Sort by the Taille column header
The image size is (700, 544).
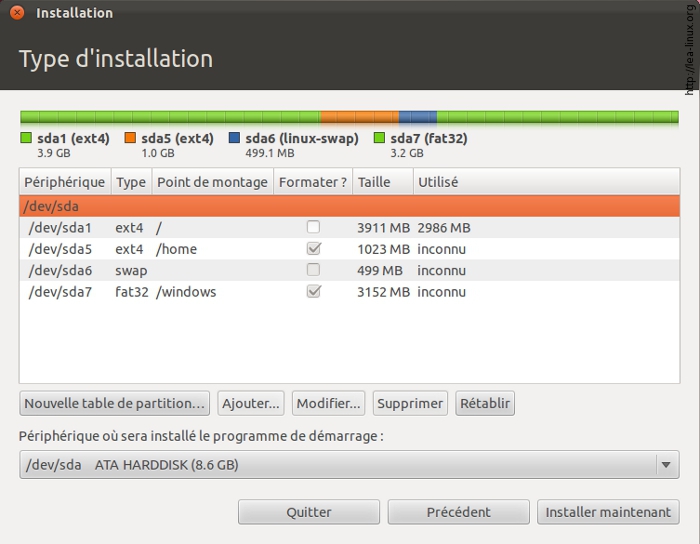coord(374,182)
